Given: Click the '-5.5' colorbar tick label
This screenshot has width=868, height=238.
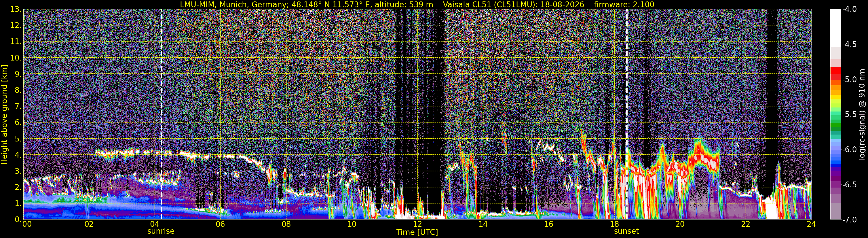Looking at the screenshot, I should (x=849, y=114).
